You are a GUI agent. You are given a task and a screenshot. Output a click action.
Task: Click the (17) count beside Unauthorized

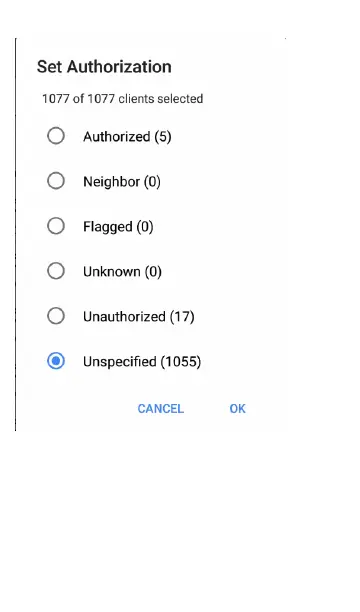pos(182,316)
